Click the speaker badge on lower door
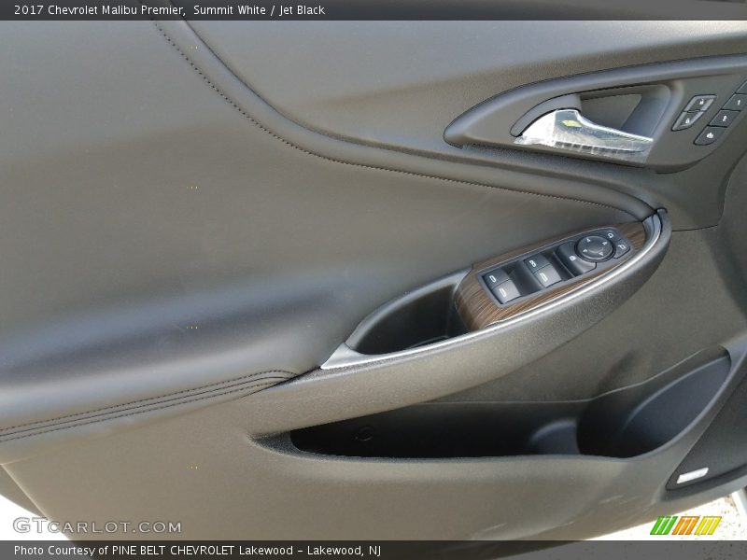Viewport: 747px width, 560px height. pyautogui.click(x=692, y=476)
